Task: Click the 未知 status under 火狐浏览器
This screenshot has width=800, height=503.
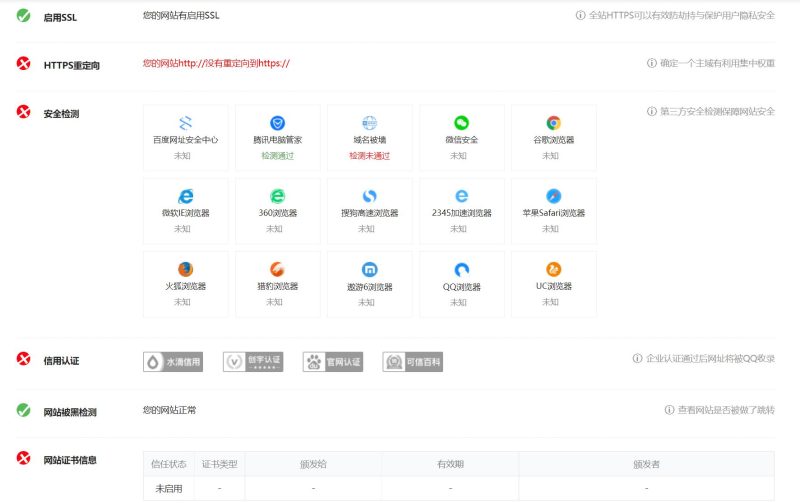Action: click(182, 301)
